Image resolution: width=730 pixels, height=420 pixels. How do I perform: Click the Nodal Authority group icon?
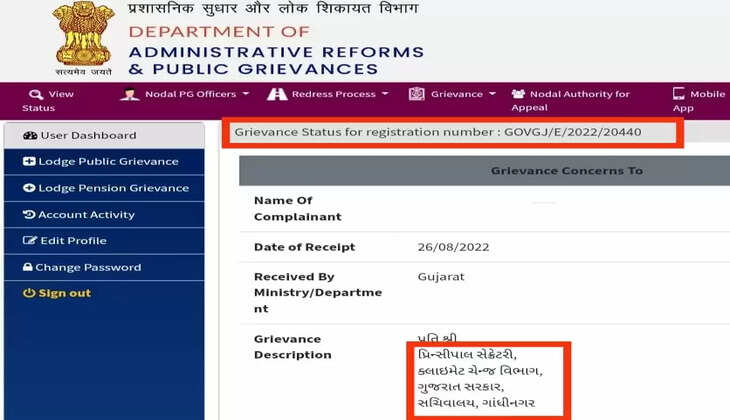(518, 94)
